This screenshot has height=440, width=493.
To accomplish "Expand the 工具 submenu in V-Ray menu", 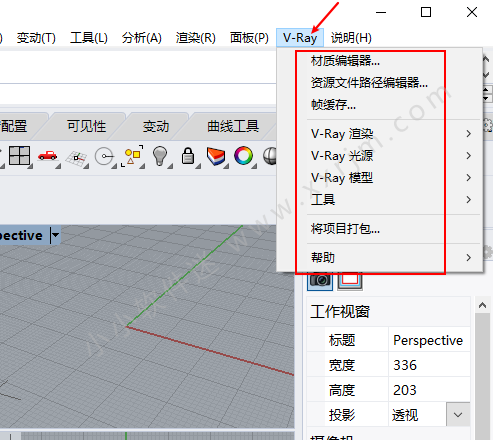I will pyautogui.click(x=379, y=200).
